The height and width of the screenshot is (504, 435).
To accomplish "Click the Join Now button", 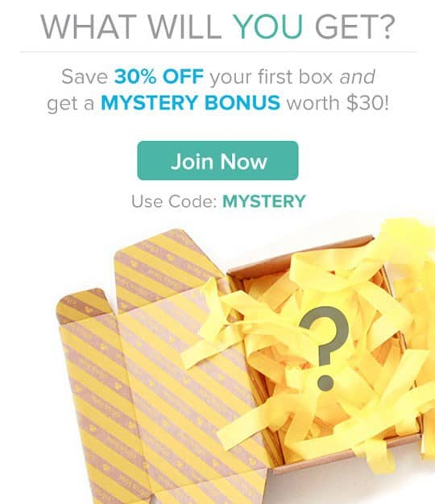I will [217, 160].
